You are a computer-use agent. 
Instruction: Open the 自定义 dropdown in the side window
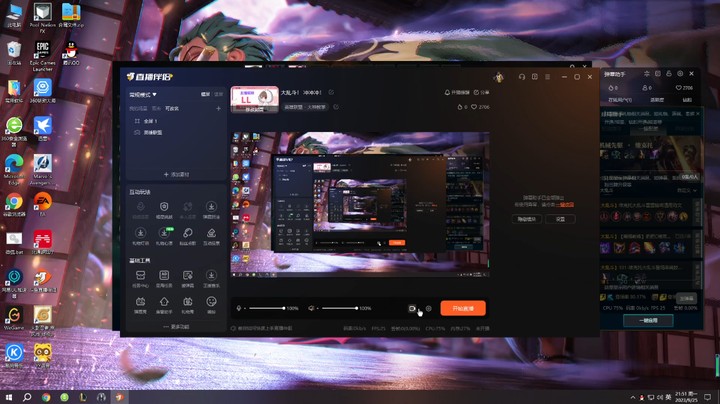pyautogui.click(x=686, y=190)
